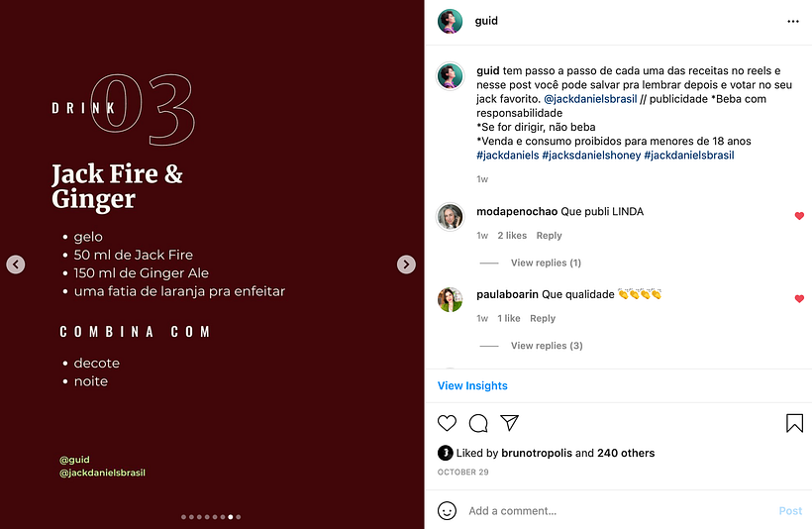
Task: Toggle like on modapenochao's comment
Action: pos(799,216)
